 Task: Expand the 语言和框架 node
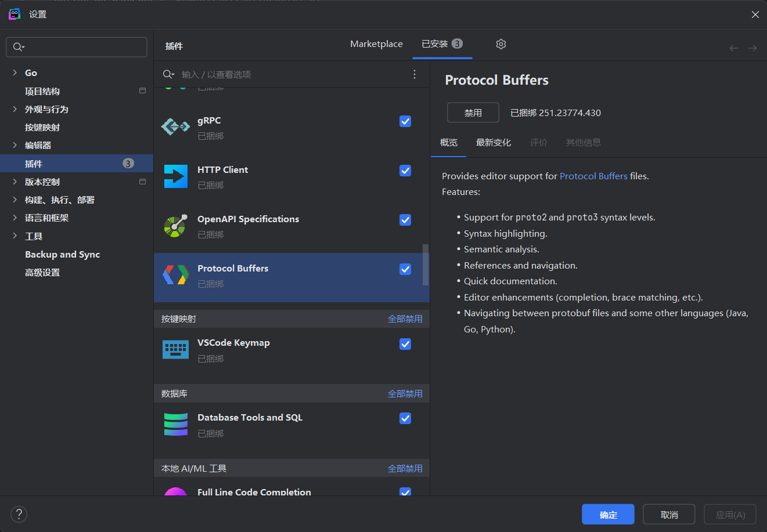tap(15, 218)
